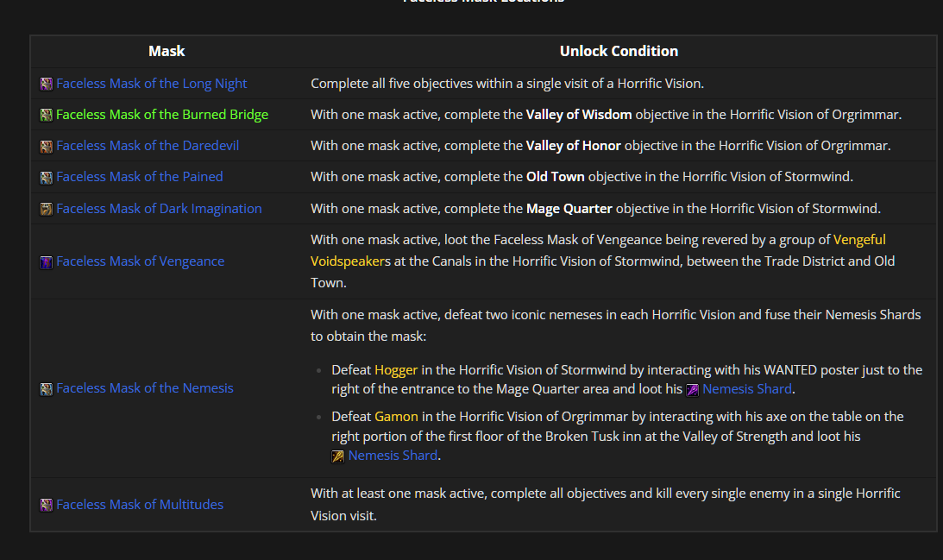Image resolution: width=943 pixels, height=560 pixels.
Task: Open Faceless Mask of the Burned Bridge link
Action: click(162, 114)
